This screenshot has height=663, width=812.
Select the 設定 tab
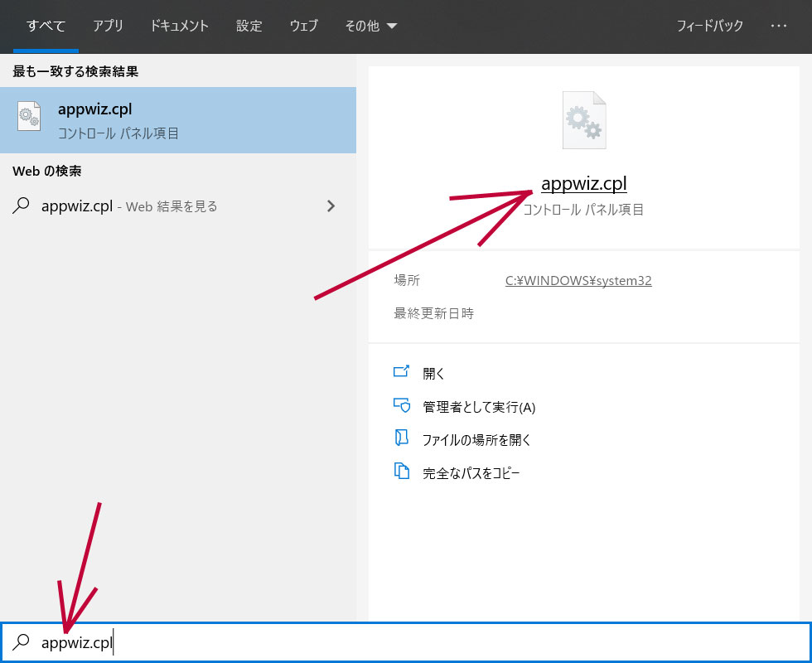(x=249, y=26)
